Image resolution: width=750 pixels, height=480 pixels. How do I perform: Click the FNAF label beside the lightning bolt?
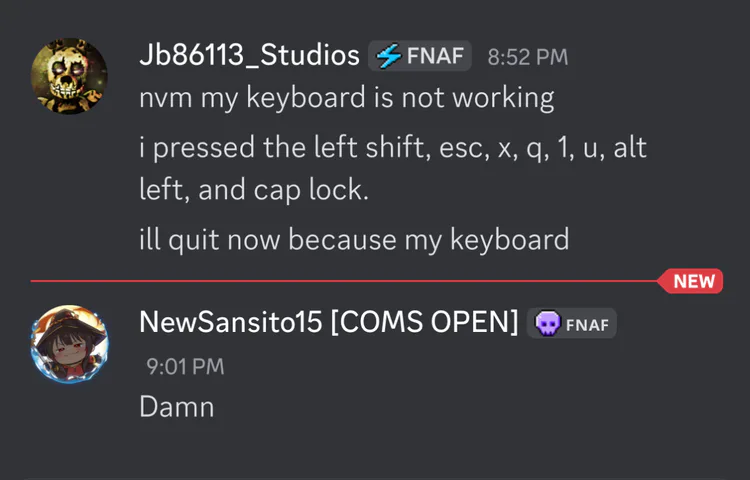point(436,56)
